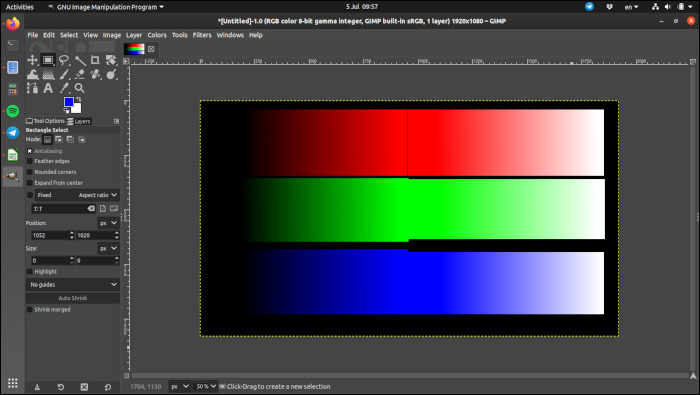Open the application menu in top bar

coord(106,7)
